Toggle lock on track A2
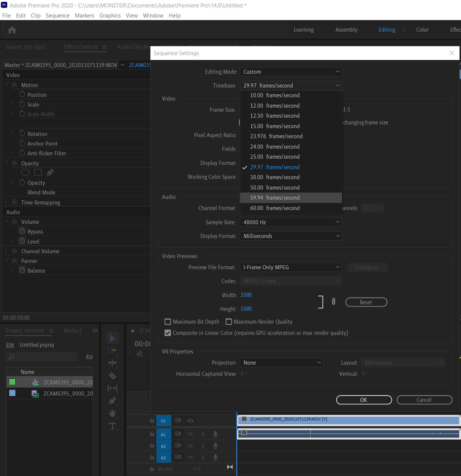The height and width of the screenshot is (476, 461). 152,445
